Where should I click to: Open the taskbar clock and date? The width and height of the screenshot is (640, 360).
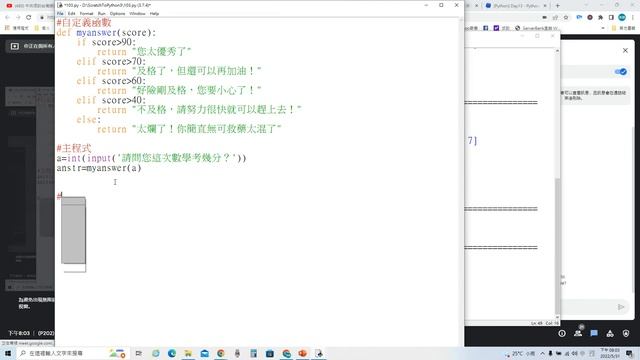pos(609,353)
